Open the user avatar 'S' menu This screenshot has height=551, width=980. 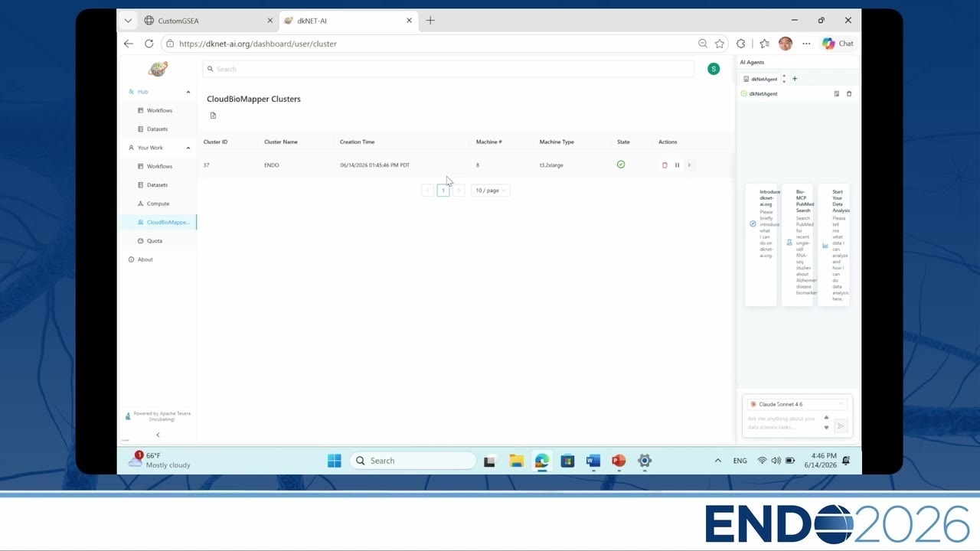click(x=714, y=69)
